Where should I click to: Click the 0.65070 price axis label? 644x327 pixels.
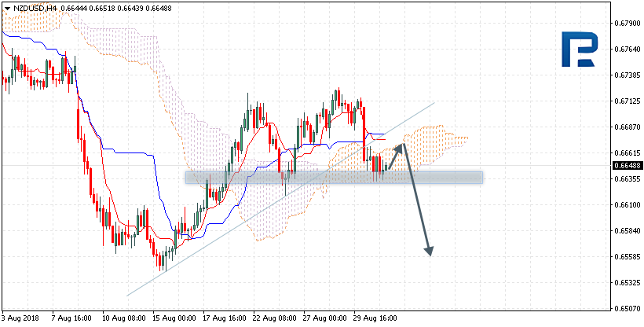click(x=626, y=308)
